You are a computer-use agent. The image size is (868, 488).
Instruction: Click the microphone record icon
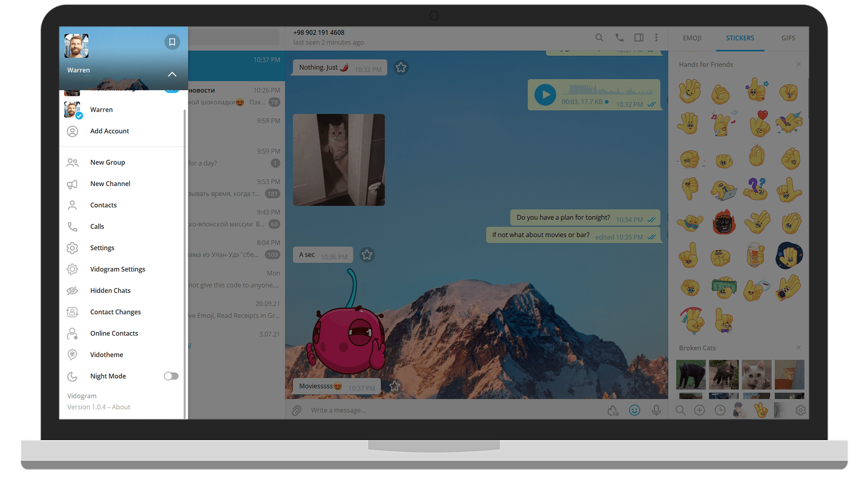point(656,410)
